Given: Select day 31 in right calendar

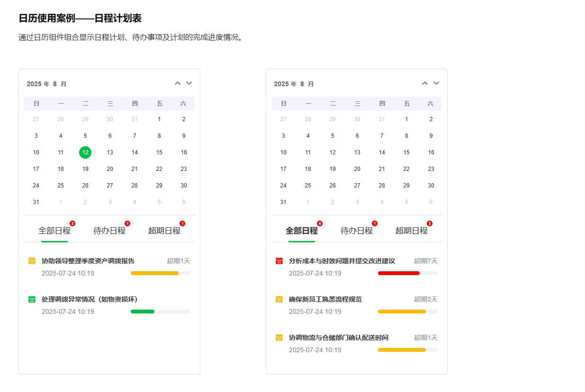Looking at the screenshot, I should coord(283,202).
